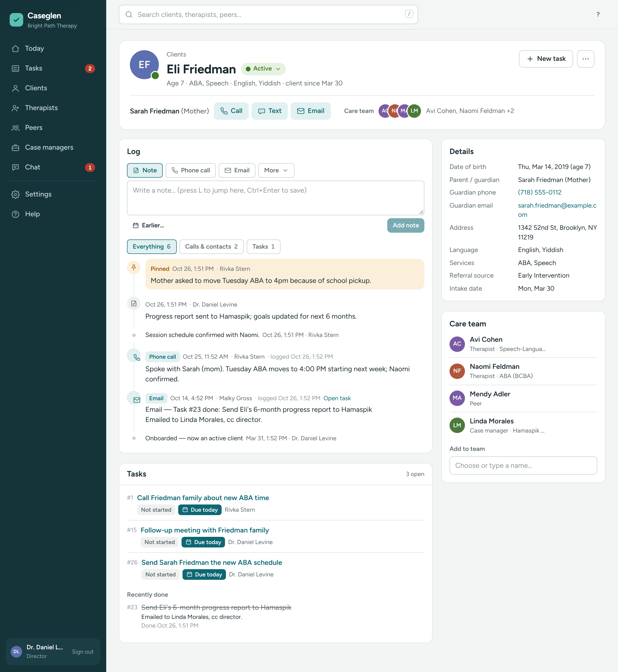The height and width of the screenshot is (672, 618).
Task: Call Sarah Friedman with Call button
Action: [231, 111]
